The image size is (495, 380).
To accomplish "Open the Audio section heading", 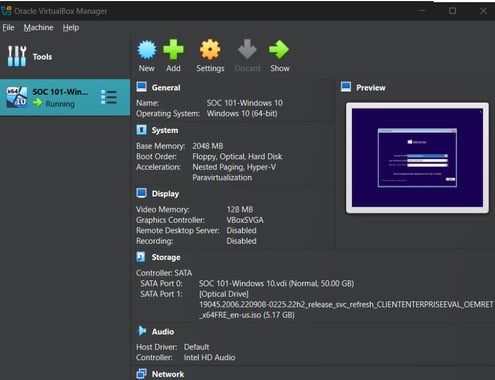I will click(163, 332).
